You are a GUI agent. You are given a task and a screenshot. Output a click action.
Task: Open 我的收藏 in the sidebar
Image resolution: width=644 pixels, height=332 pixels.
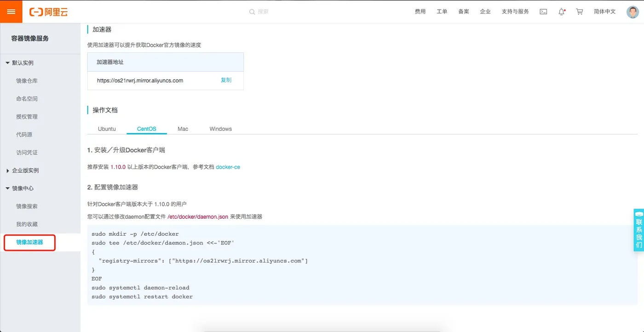point(27,225)
